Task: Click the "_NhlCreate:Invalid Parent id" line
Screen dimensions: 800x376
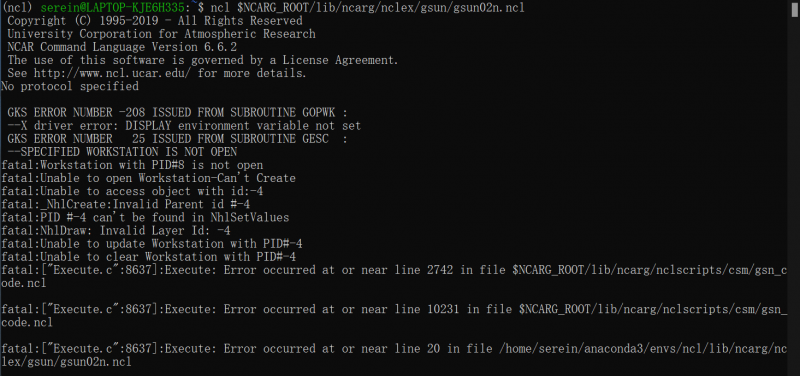Action: [126, 205]
